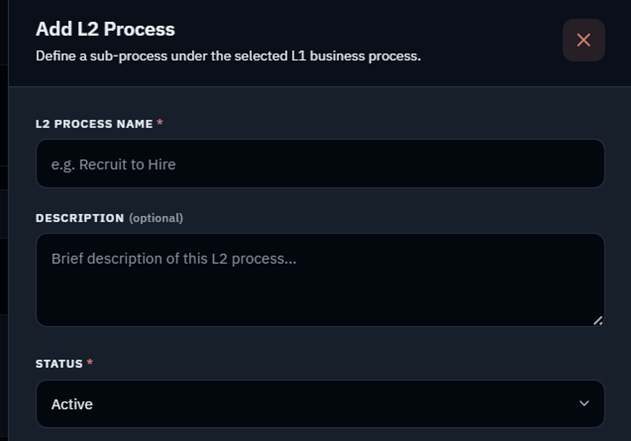
Task: Click the dark backdrop left of panel
Action: pos(4,220)
